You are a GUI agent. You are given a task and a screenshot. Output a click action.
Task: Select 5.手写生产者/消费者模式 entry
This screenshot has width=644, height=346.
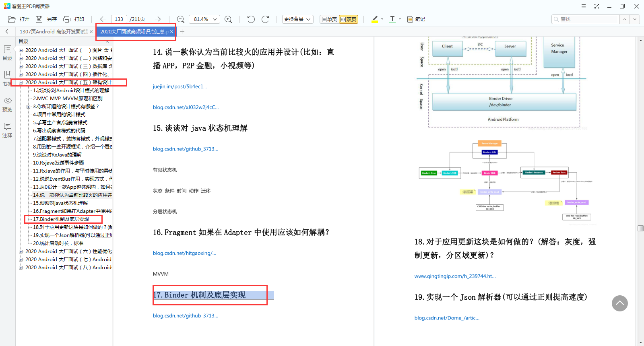click(60, 123)
